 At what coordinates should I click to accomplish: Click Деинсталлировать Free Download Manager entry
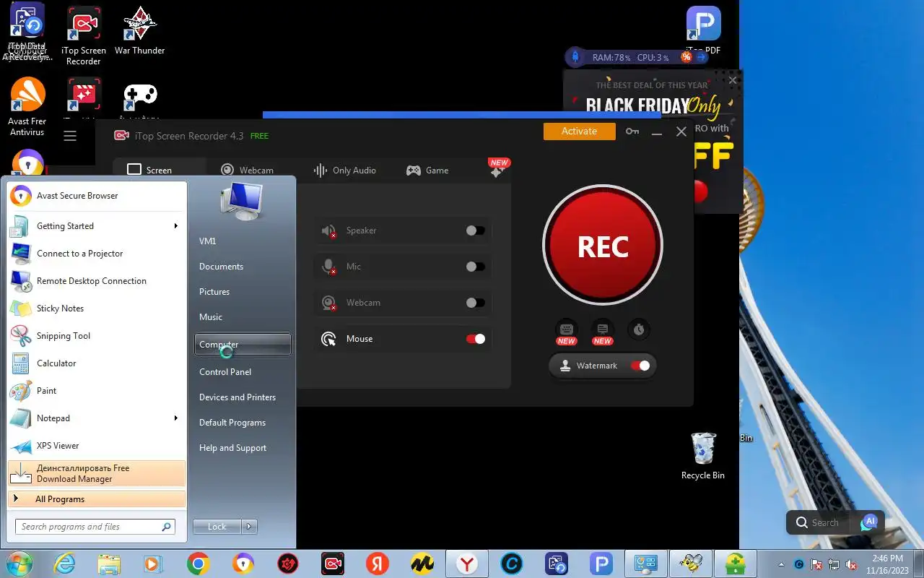point(97,473)
